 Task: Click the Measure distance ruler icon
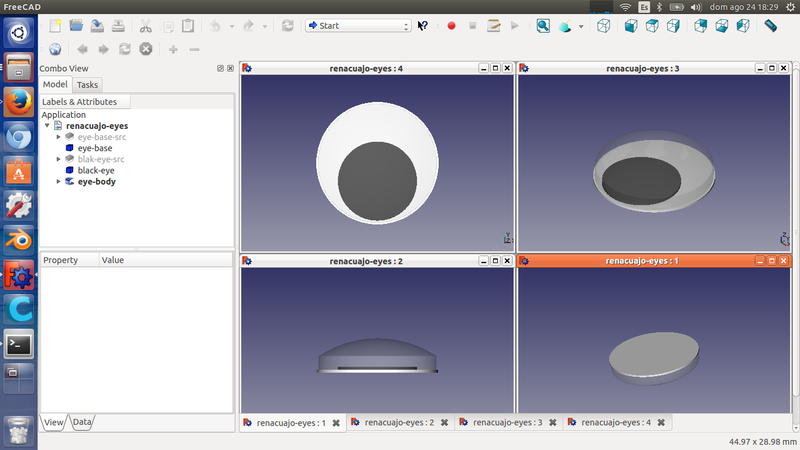(x=771, y=26)
